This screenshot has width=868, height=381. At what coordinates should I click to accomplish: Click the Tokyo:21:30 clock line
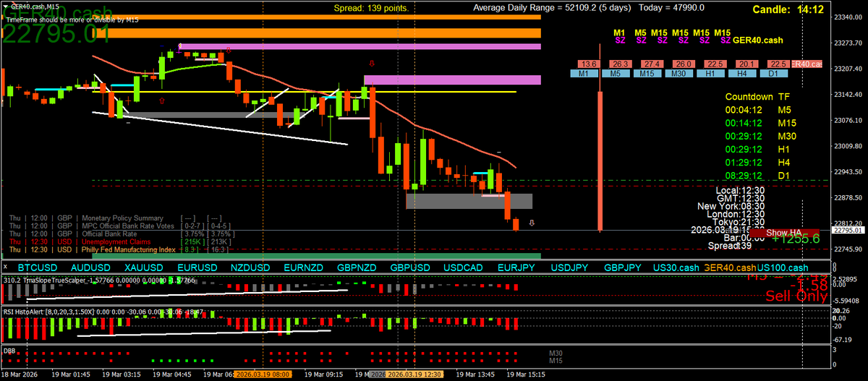click(737, 222)
